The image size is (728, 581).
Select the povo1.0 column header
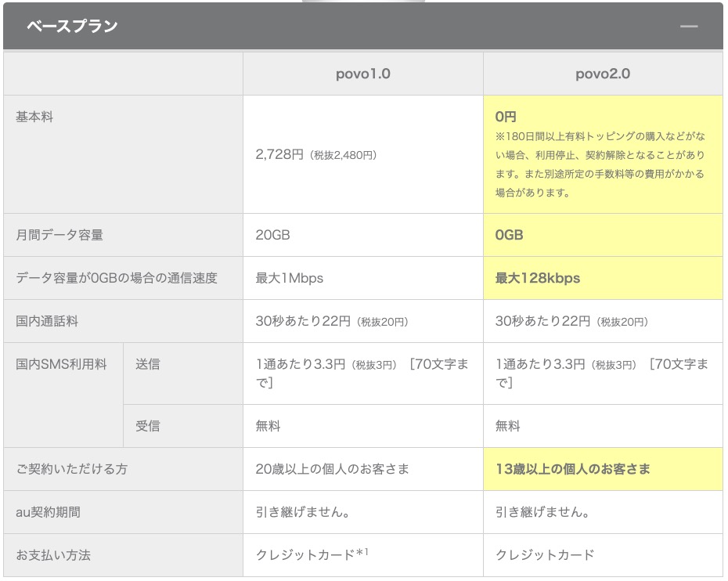coord(362,74)
